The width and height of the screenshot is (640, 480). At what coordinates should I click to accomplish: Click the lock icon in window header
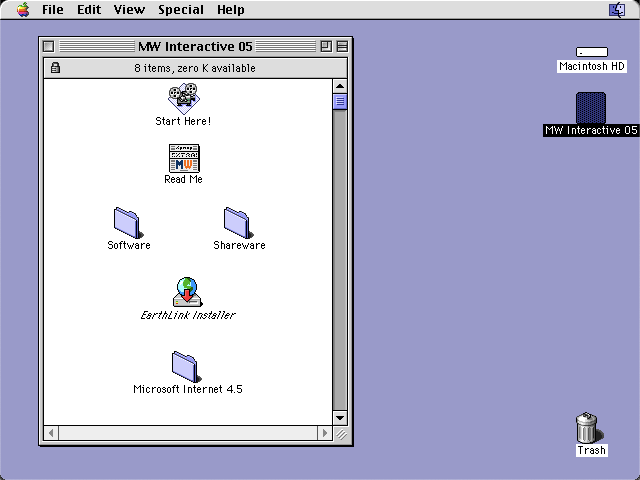[56, 67]
